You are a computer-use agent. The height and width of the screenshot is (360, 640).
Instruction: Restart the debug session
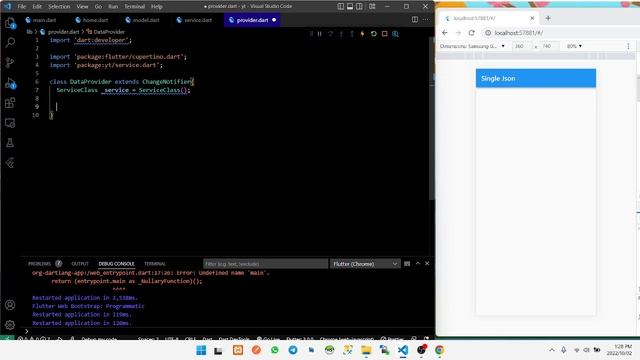tap(373, 34)
